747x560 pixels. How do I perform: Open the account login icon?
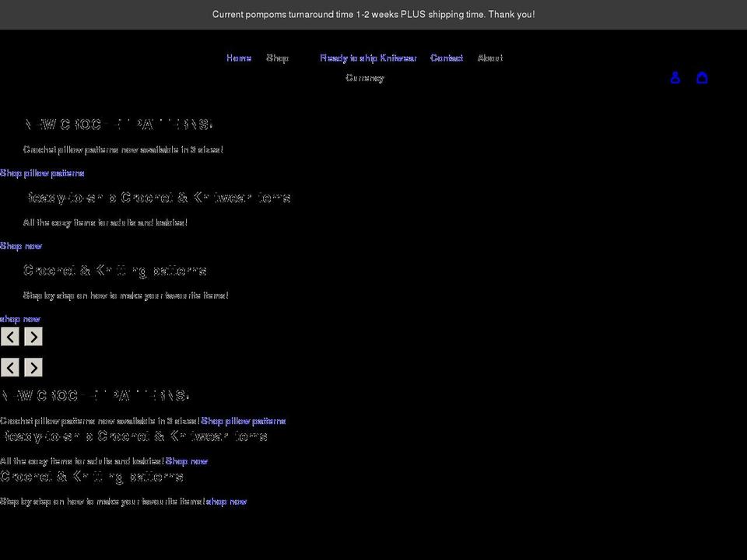(x=675, y=78)
